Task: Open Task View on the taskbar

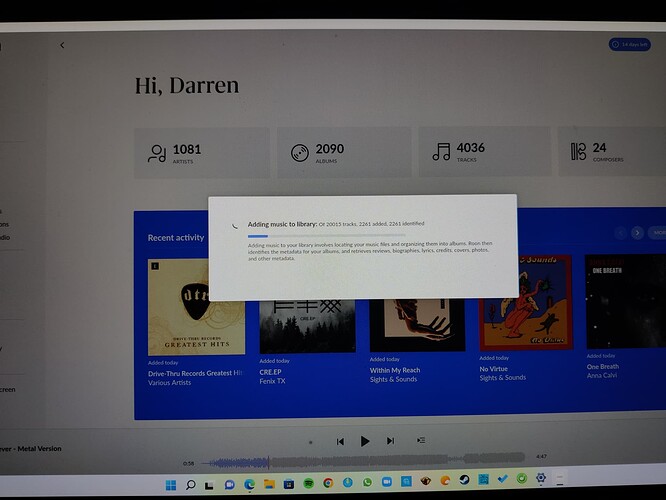Action: pyautogui.click(x=209, y=486)
